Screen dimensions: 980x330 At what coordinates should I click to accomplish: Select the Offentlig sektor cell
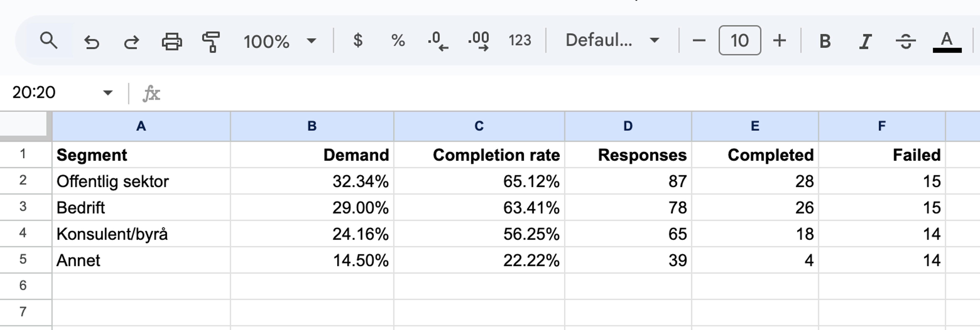[141, 181]
